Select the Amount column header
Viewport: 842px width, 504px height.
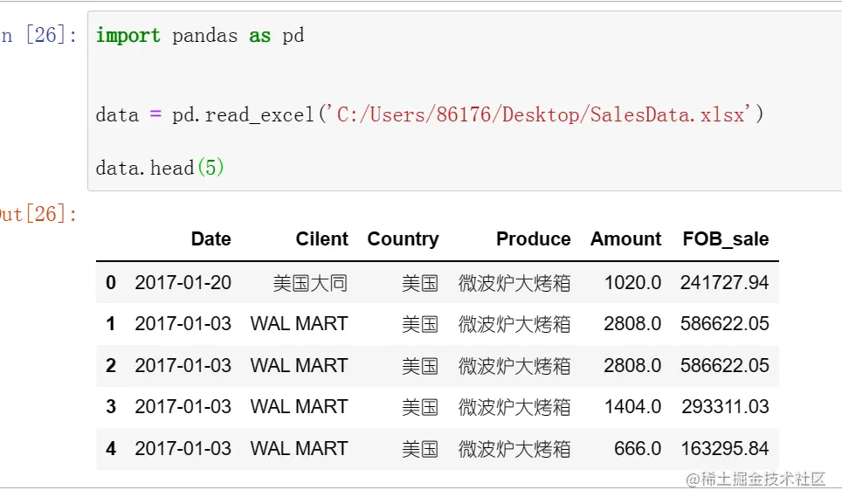pyautogui.click(x=625, y=239)
